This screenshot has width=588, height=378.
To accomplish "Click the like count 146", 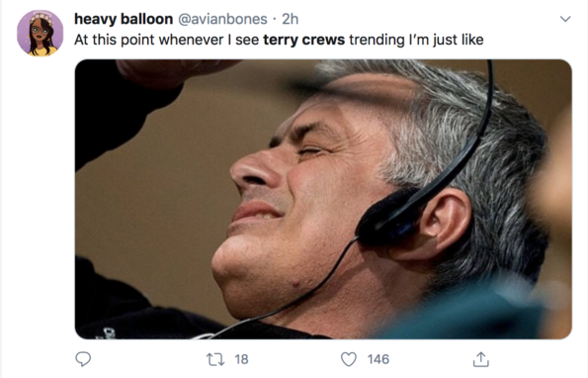I will click(x=378, y=359).
